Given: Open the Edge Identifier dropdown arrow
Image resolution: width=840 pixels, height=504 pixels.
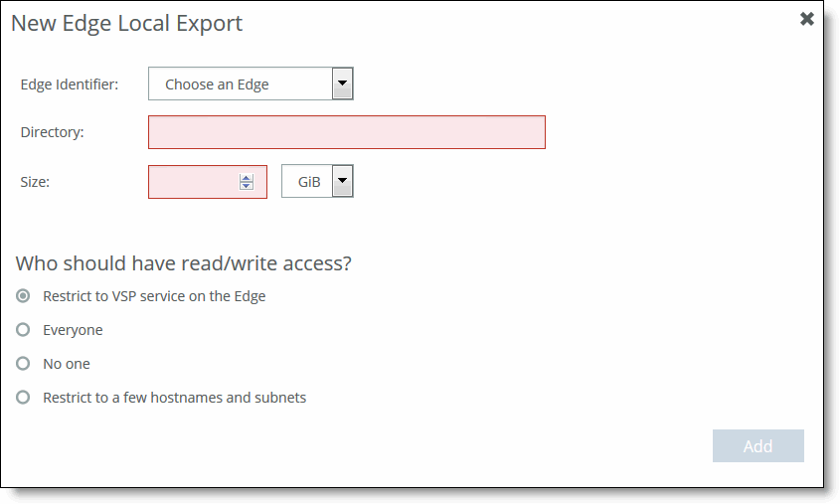Looking at the screenshot, I should coord(342,84).
